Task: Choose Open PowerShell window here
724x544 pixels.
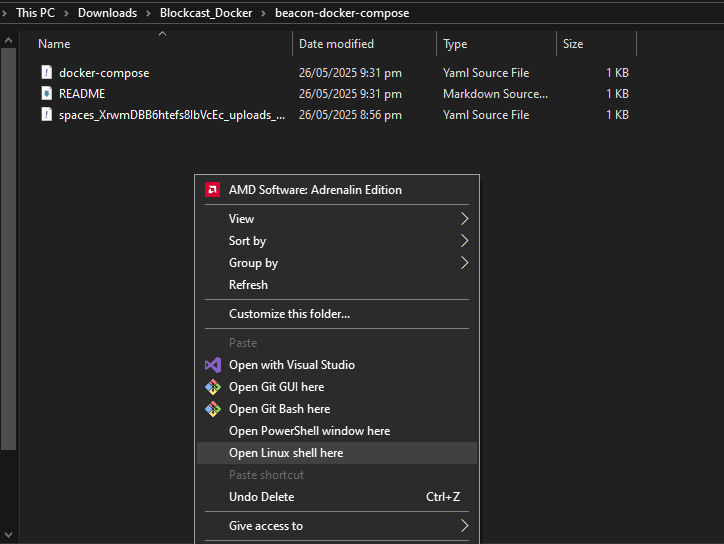Action: click(309, 431)
